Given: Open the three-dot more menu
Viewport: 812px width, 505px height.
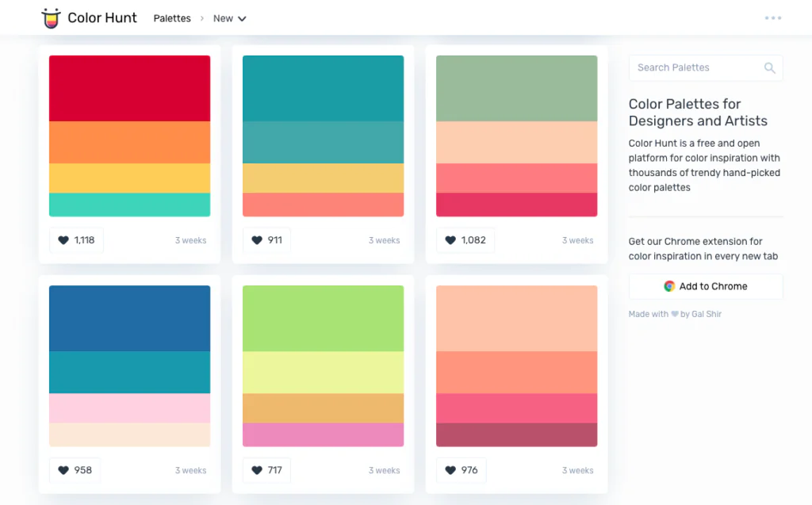Looking at the screenshot, I should coord(772,18).
